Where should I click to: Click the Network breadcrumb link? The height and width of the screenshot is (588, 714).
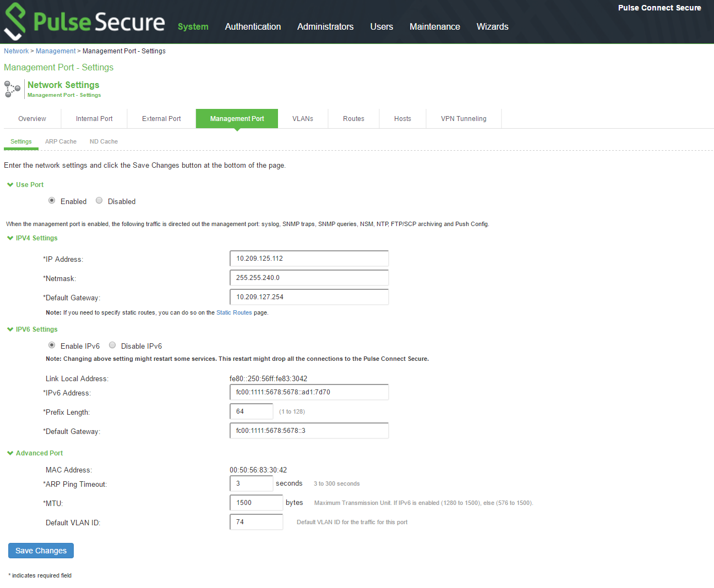pos(16,51)
